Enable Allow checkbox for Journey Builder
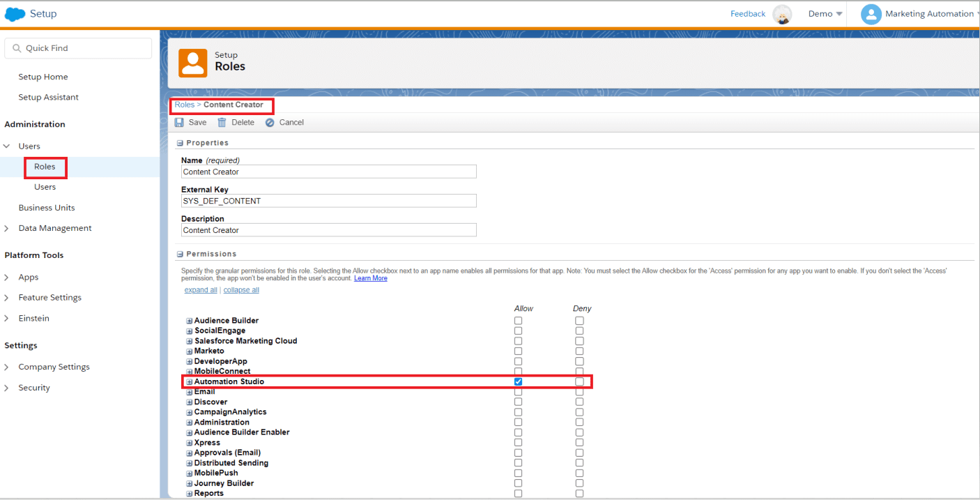980x500 pixels. click(518, 483)
